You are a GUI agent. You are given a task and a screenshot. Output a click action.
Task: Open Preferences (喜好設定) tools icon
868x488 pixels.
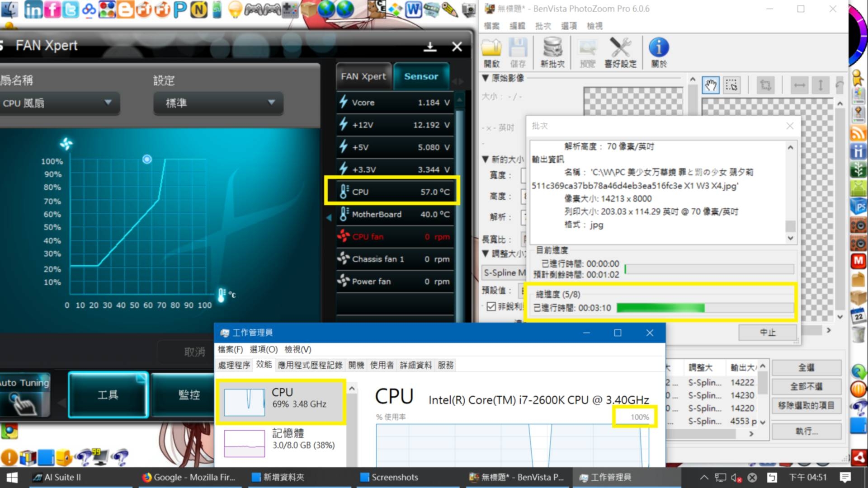click(620, 48)
